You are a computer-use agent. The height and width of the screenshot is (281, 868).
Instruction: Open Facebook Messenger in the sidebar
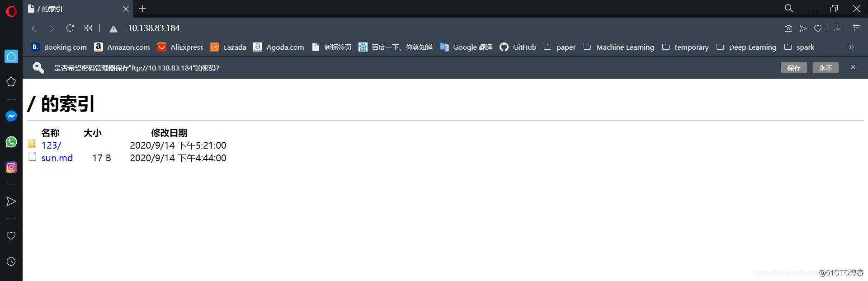point(11,116)
